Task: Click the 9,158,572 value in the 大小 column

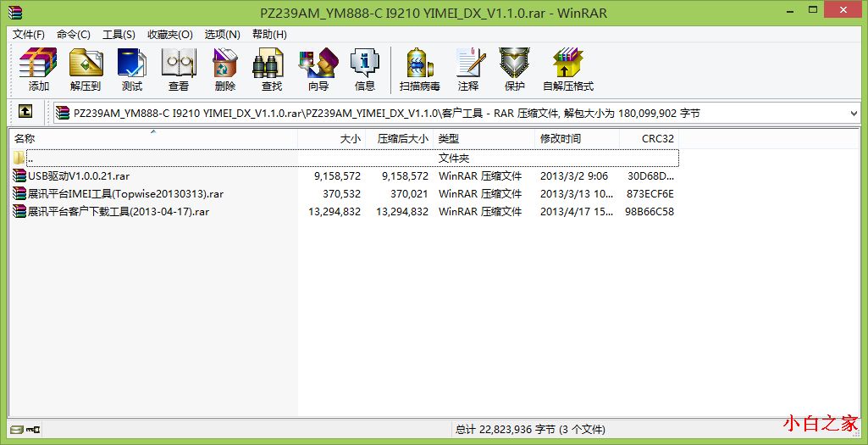Action: 337,176
